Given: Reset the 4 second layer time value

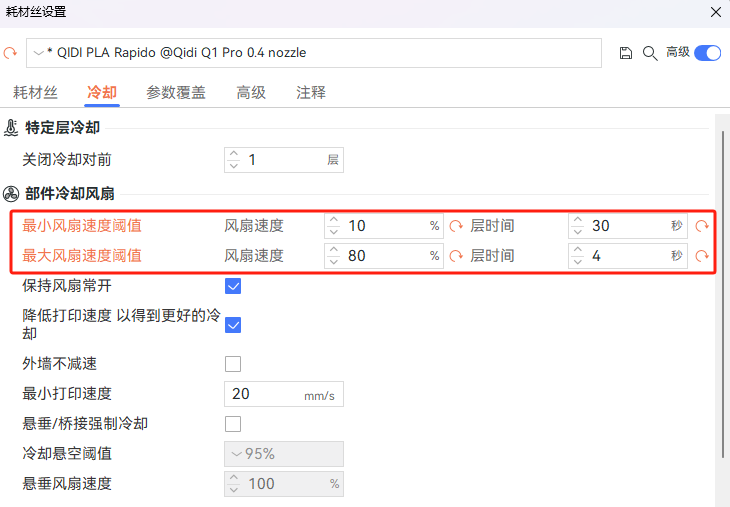Looking at the screenshot, I should click(x=702, y=256).
